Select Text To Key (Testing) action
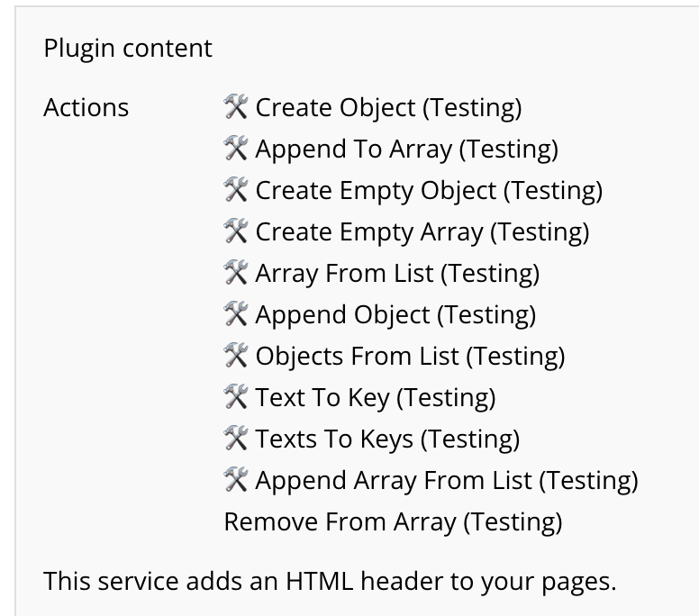 pyautogui.click(x=376, y=398)
